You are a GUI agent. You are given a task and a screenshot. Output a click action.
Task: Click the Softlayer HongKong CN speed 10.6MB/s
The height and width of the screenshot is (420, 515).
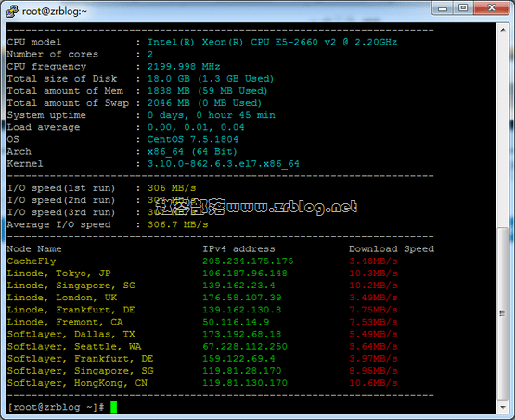(x=373, y=383)
